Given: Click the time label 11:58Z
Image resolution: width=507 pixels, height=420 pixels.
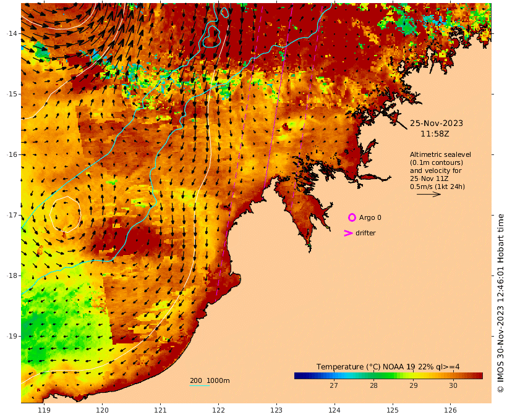Looking at the screenshot, I should pyautogui.click(x=435, y=134).
